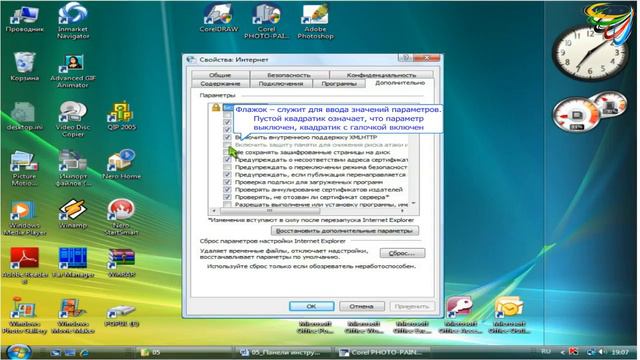Select the Корзина recycle bin icon

pyautogui.click(x=24, y=67)
